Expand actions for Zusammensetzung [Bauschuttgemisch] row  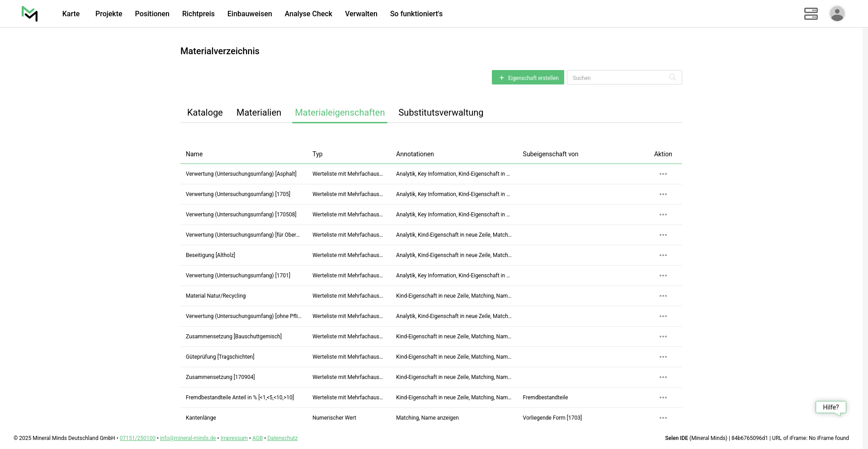pos(663,337)
